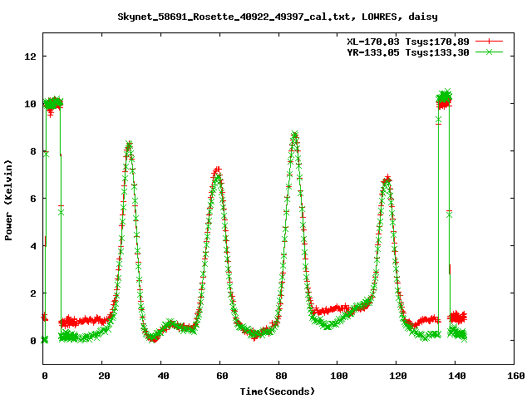Click the Time(Seconds) axis label
The image size is (532, 399).
[277, 392]
